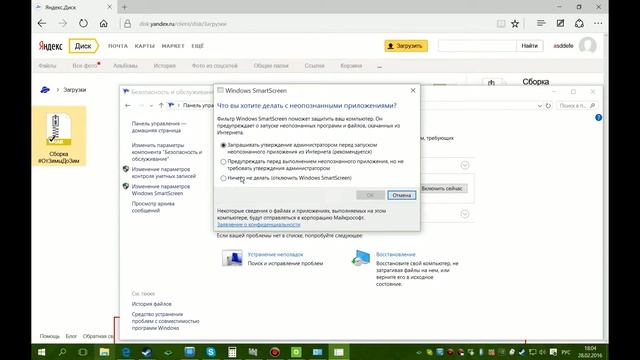Click the Найти search button
This screenshot has height=360, width=640.
coord(529,46)
